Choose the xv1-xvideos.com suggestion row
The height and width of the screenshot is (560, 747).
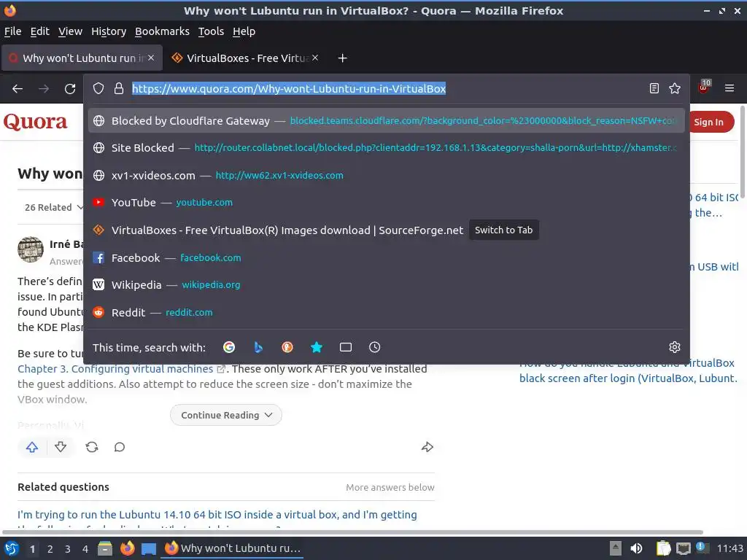click(387, 175)
